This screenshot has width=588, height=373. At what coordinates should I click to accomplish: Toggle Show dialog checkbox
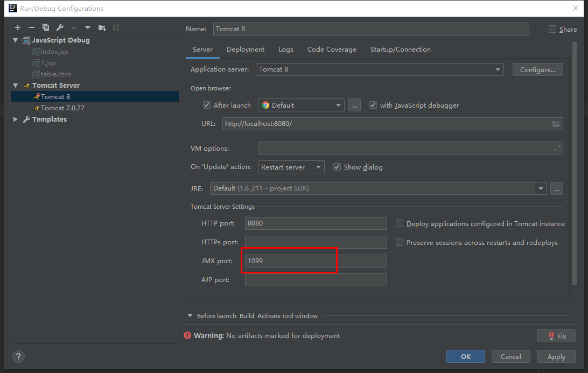point(337,167)
